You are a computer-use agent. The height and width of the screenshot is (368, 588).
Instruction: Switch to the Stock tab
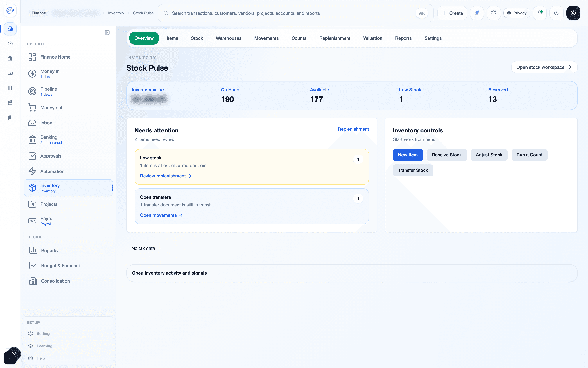pyautogui.click(x=197, y=38)
